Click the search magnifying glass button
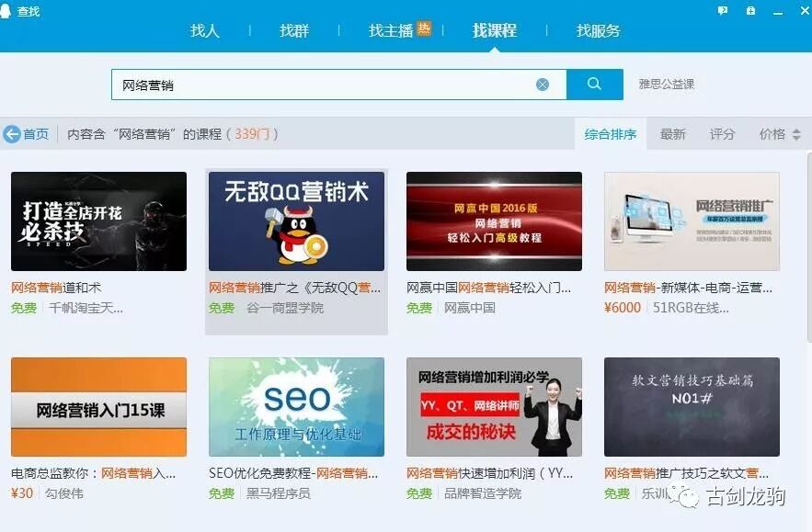The width and height of the screenshot is (812, 532). 593,84
